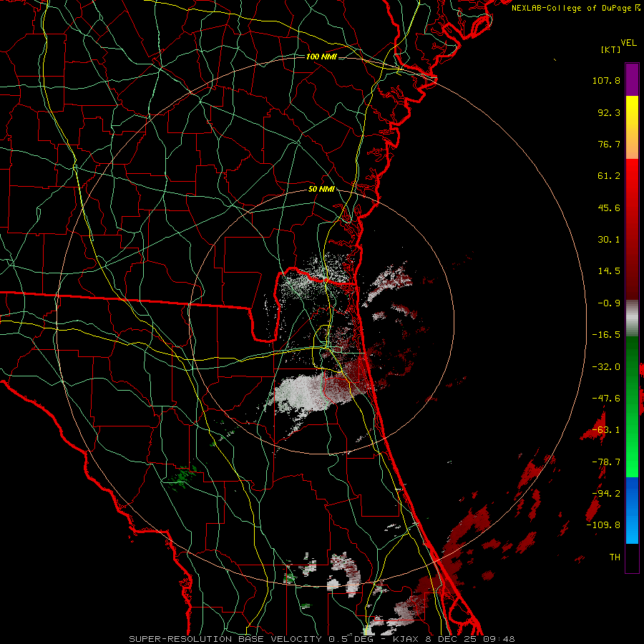Click the purple segment of the color bar
This screenshot has height=644, width=644.
pos(632,79)
